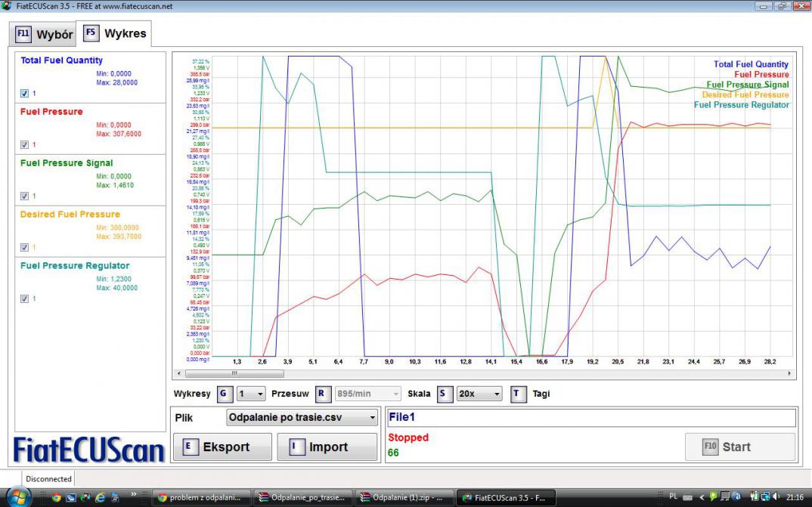812x507 pixels.
Task: Switch to the Odpalanie (1).zip taskbar window
Action: (405, 498)
